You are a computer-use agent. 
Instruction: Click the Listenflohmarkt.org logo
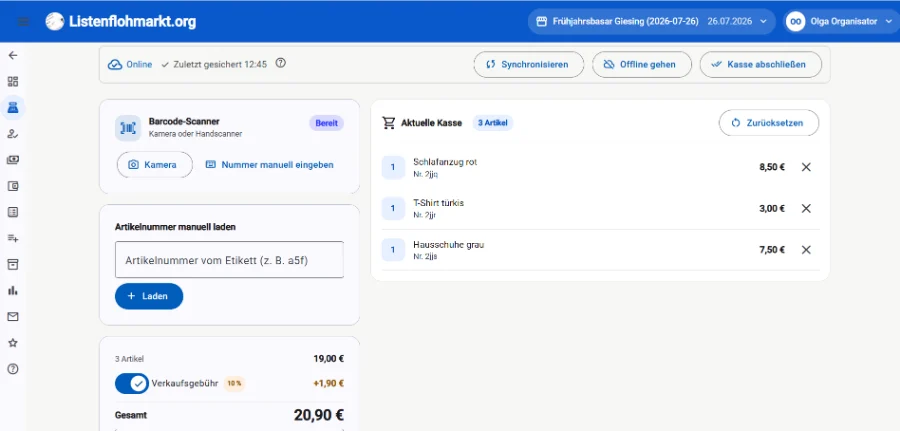pos(121,22)
